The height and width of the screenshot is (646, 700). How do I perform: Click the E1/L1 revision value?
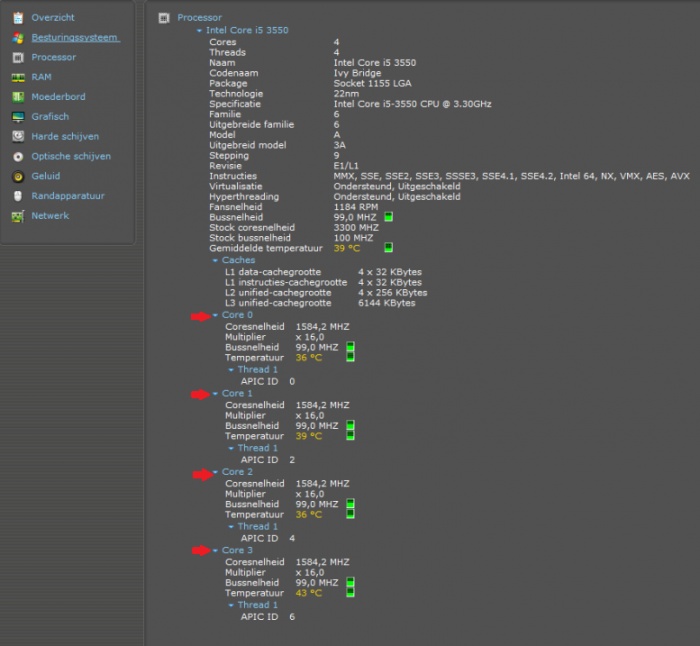[346, 166]
